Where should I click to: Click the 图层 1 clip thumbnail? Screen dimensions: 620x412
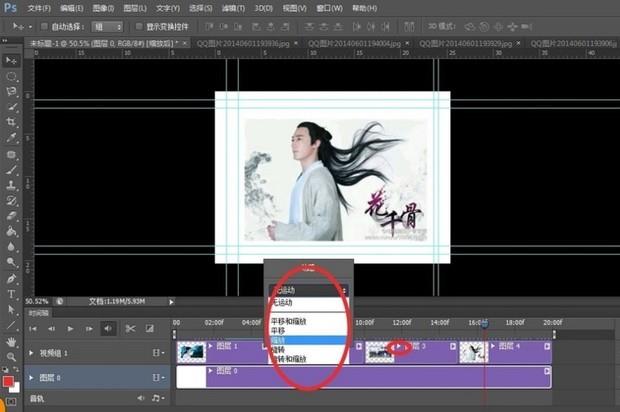tap(192, 352)
